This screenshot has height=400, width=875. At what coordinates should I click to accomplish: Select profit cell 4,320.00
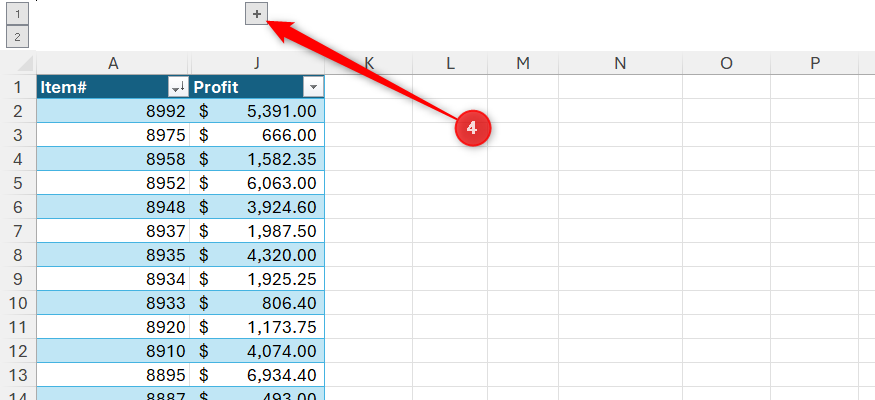(257, 255)
